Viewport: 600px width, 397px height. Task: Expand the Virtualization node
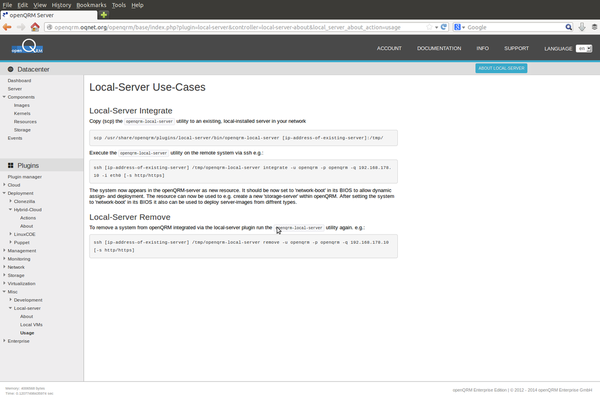point(4,283)
